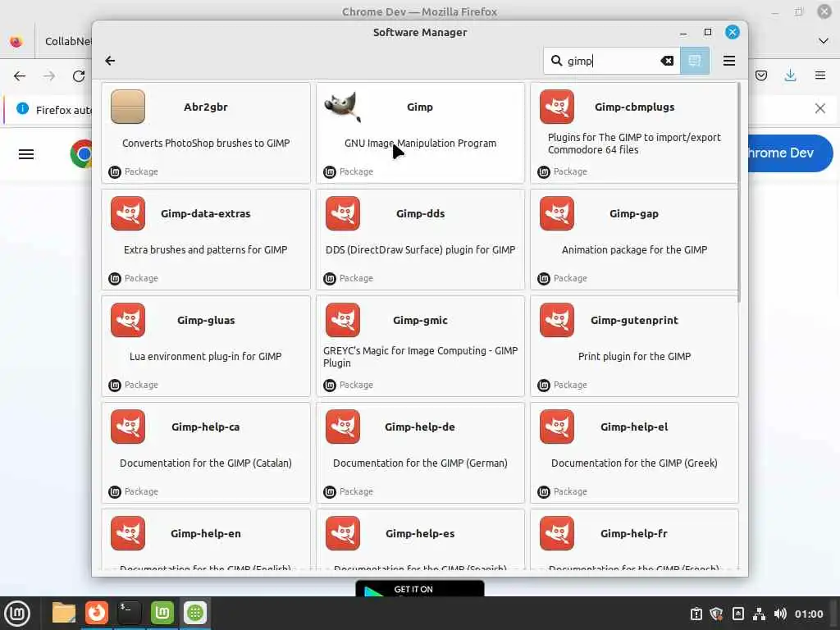
Task: Open the Software Manager hamburger menu
Action: point(728,61)
